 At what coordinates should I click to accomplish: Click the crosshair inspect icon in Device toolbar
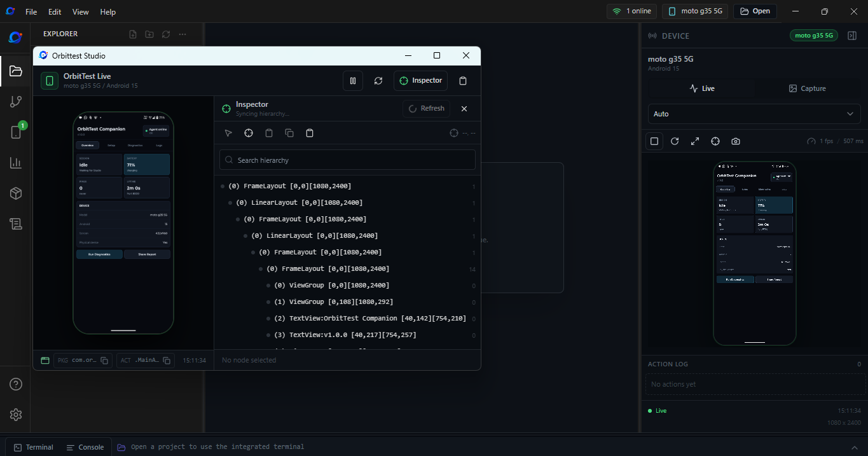715,141
